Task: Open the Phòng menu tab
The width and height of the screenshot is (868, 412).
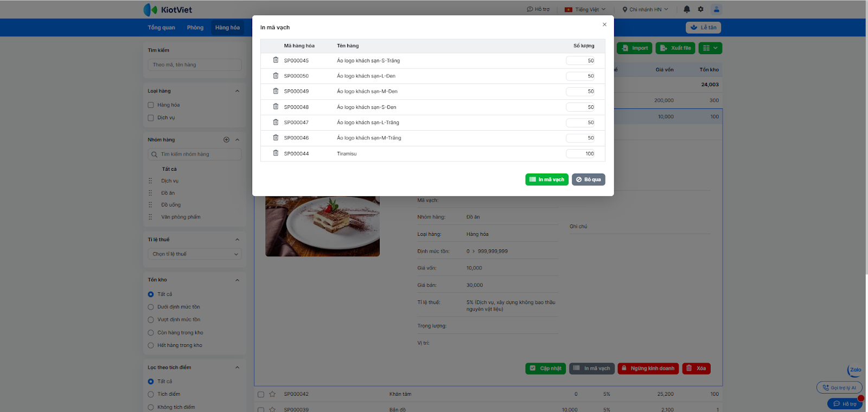Action: click(195, 28)
